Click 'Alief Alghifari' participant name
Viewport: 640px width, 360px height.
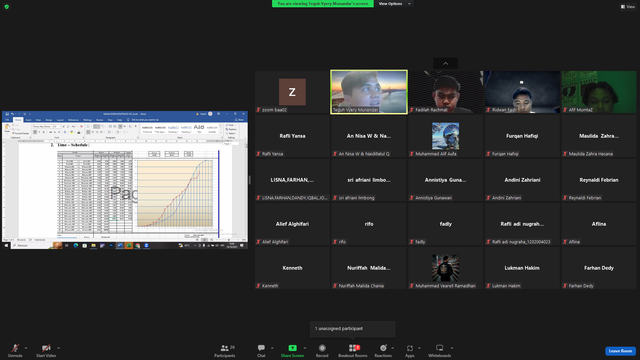coord(292,224)
